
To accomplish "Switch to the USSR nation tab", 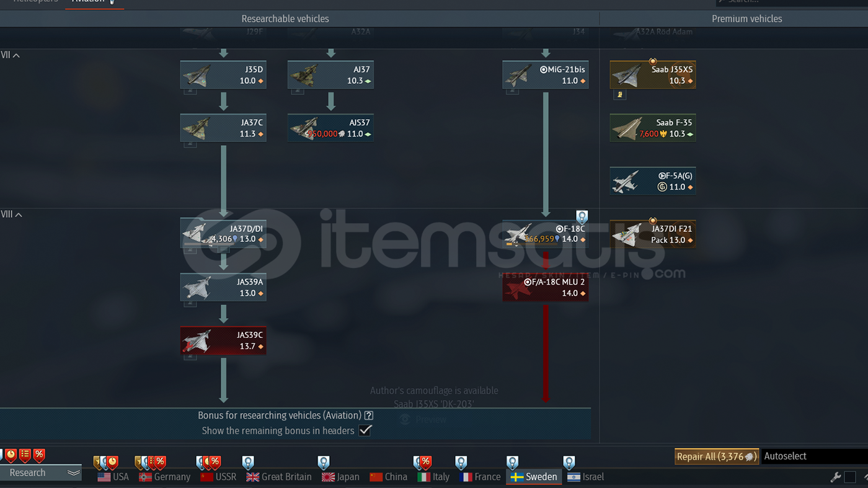I will point(218,477).
